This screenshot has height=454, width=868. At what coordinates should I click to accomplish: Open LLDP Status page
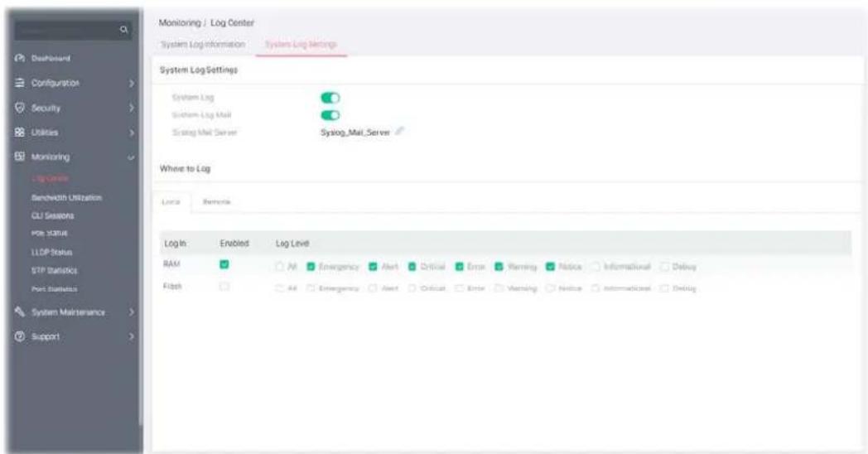pyautogui.click(x=52, y=252)
